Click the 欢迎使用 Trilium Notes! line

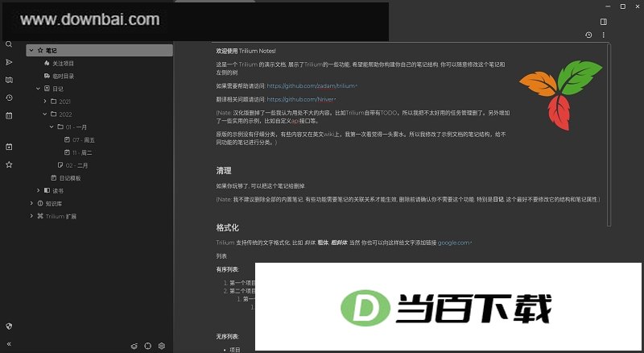(x=246, y=51)
